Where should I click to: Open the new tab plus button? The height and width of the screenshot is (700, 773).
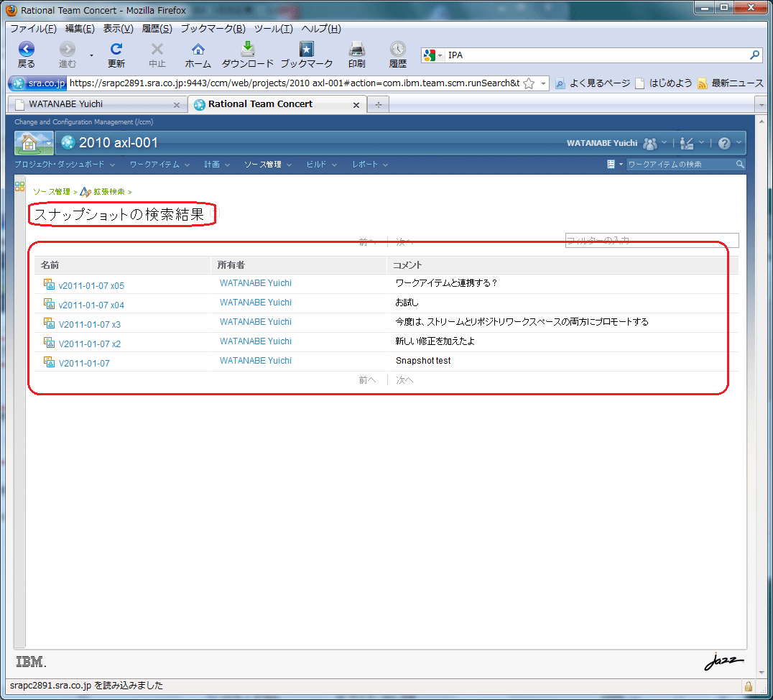pyautogui.click(x=379, y=105)
